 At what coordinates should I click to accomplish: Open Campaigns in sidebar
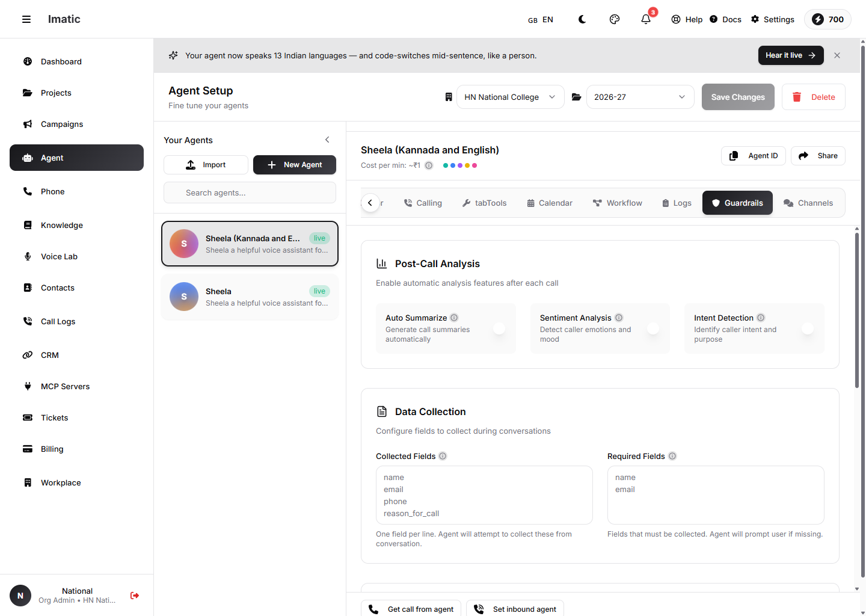[76, 124]
